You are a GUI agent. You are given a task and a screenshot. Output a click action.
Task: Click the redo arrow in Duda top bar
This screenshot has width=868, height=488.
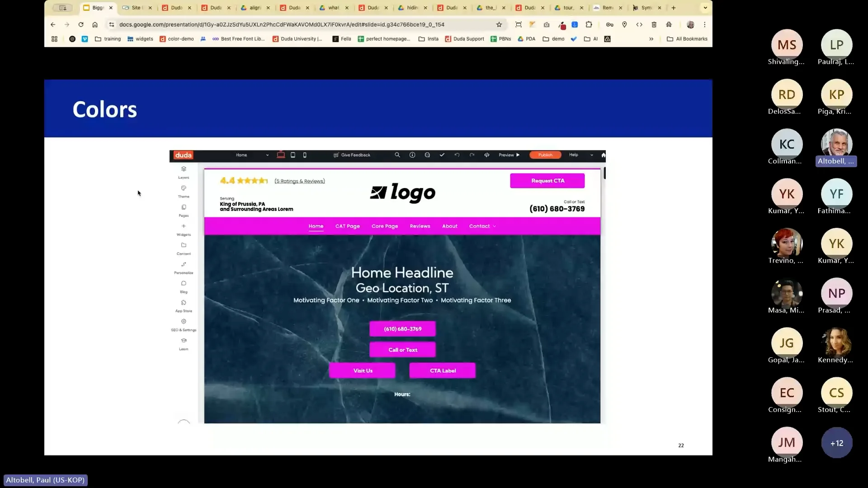tap(472, 155)
